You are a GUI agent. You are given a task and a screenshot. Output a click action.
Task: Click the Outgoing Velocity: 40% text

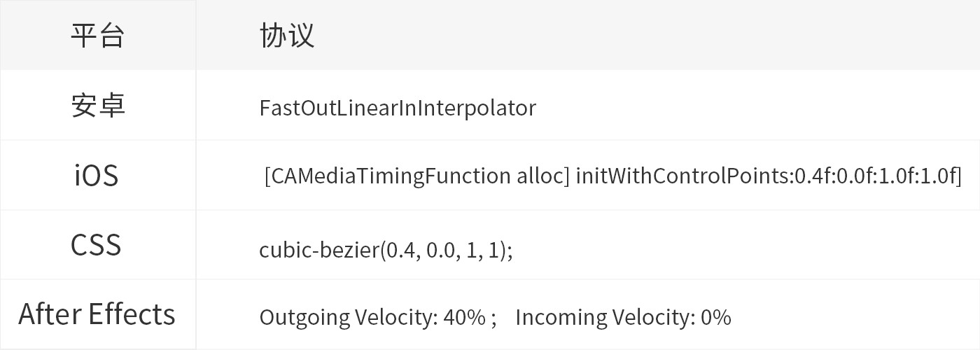point(372,317)
